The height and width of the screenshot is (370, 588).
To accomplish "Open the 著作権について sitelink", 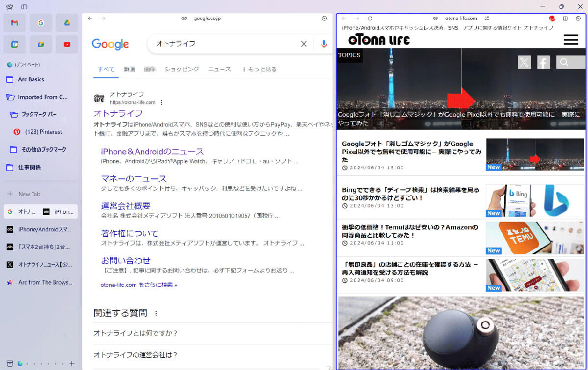I will [x=130, y=233].
